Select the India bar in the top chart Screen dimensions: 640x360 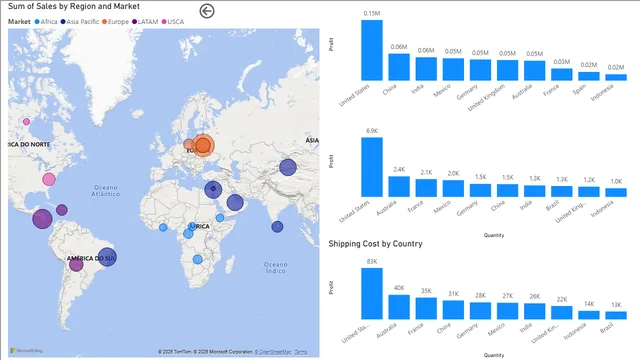[x=426, y=69]
